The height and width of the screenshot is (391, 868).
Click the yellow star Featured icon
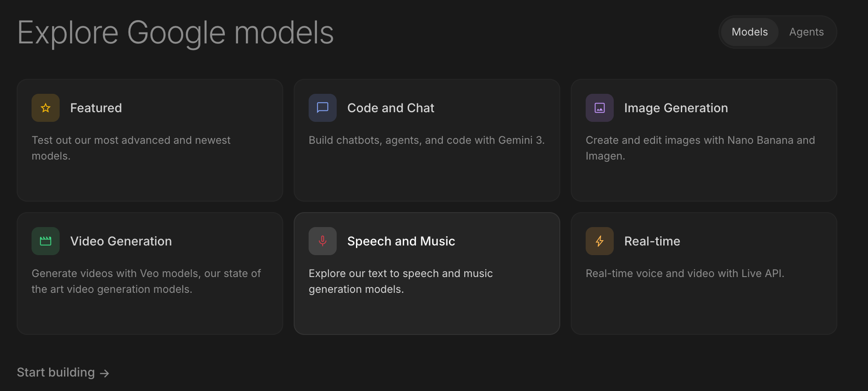(x=46, y=108)
